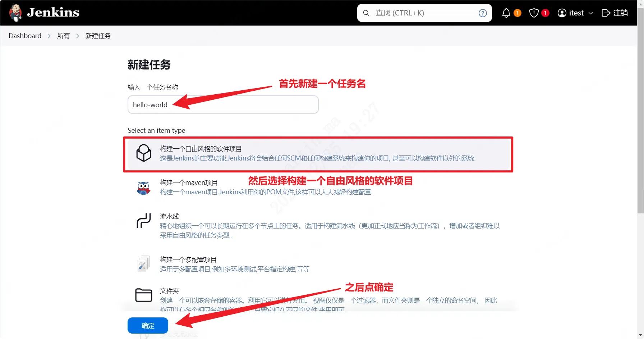Click the maven POM description text
The height and width of the screenshot is (339, 644).
tap(266, 192)
